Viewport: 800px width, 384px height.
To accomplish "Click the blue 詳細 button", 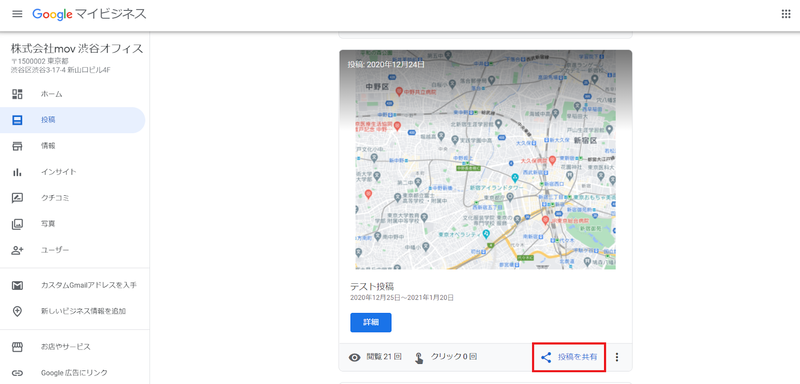I will point(371,322).
